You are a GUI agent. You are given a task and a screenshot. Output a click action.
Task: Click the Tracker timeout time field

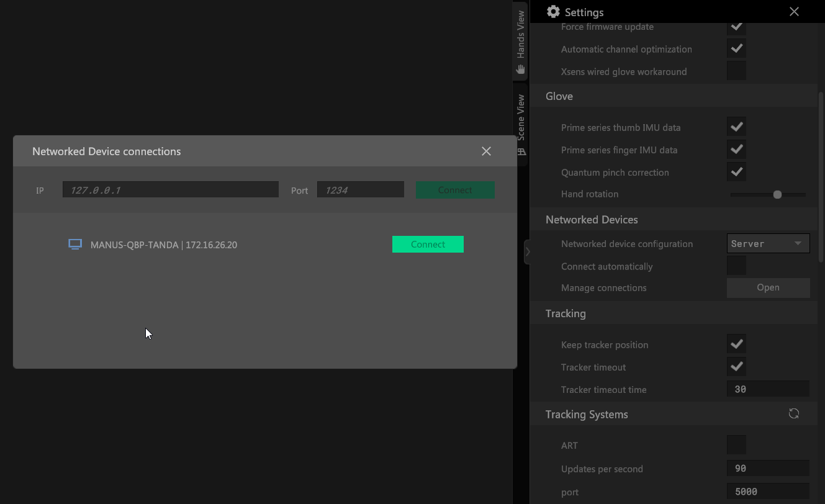[768, 390]
